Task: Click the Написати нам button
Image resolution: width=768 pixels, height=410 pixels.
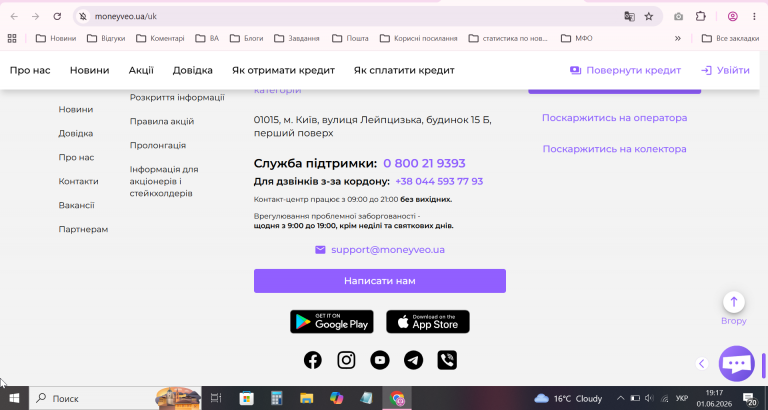Action: [x=380, y=281]
